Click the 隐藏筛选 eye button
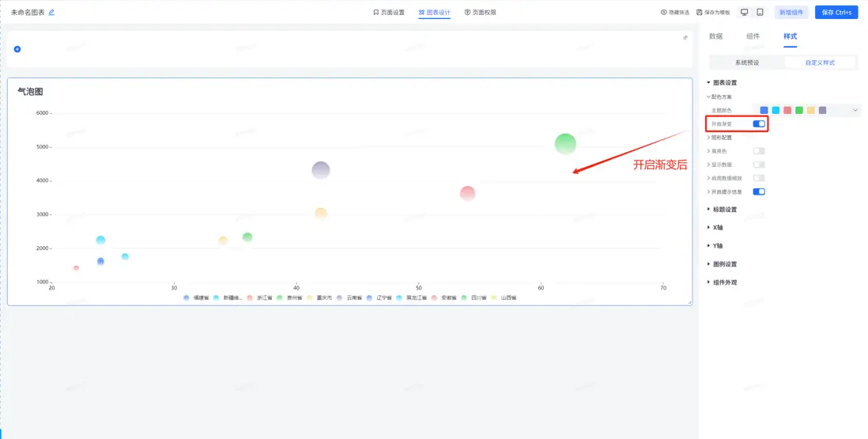 point(675,12)
